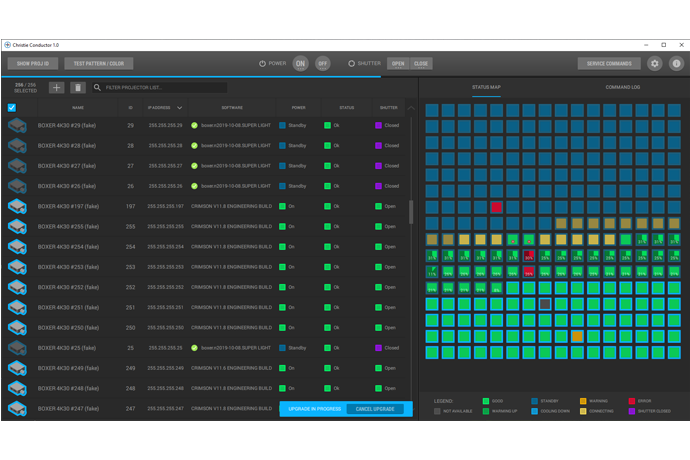Sort by IP Address column arrow

[x=180, y=107]
